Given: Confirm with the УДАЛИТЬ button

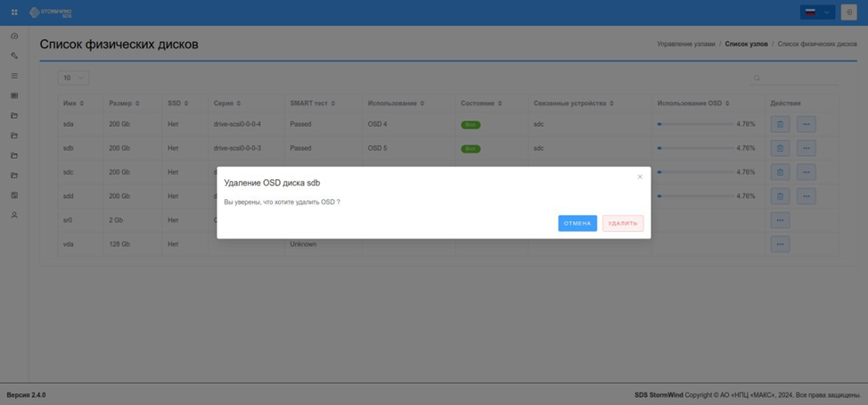Looking at the screenshot, I should 623,223.
